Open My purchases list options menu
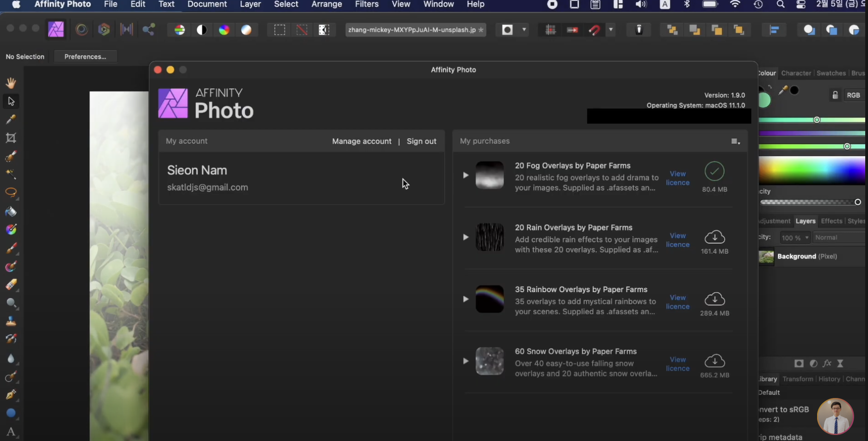 pyautogui.click(x=735, y=141)
